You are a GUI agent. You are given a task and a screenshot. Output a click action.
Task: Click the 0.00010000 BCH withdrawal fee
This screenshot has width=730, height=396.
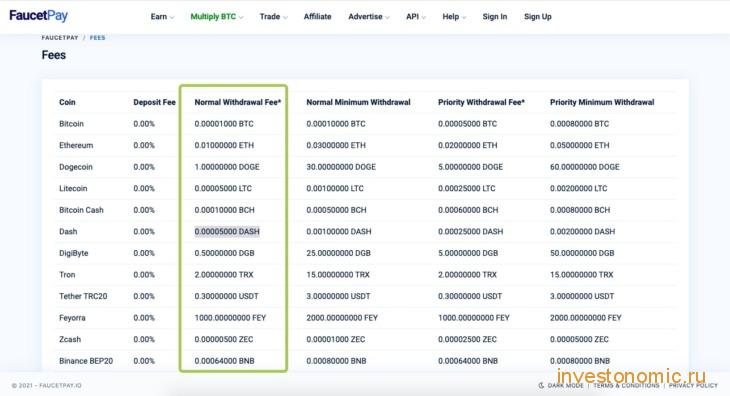[x=224, y=210]
